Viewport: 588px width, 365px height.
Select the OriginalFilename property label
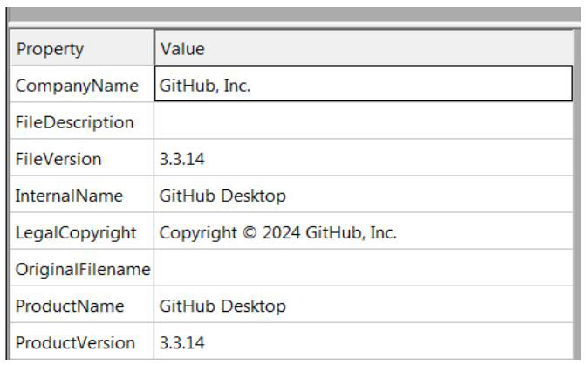point(82,268)
